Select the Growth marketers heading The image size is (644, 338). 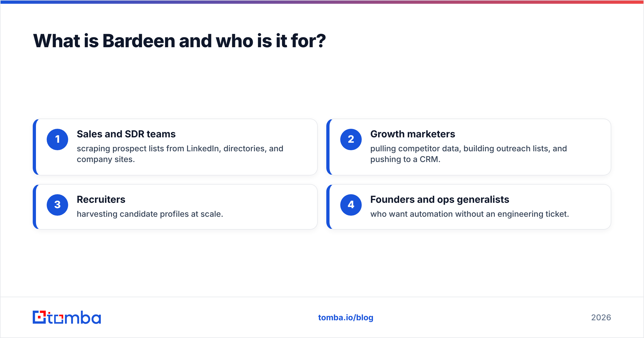point(413,134)
